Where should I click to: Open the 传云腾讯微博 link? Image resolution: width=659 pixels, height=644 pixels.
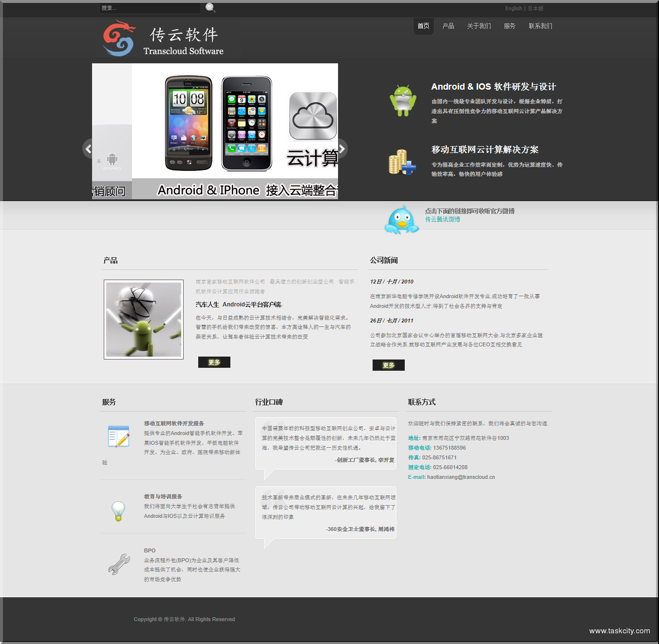pyautogui.click(x=443, y=219)
